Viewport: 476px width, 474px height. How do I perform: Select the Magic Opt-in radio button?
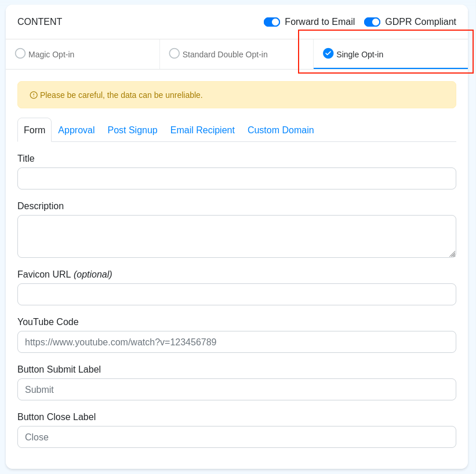[x=20, y=53]
